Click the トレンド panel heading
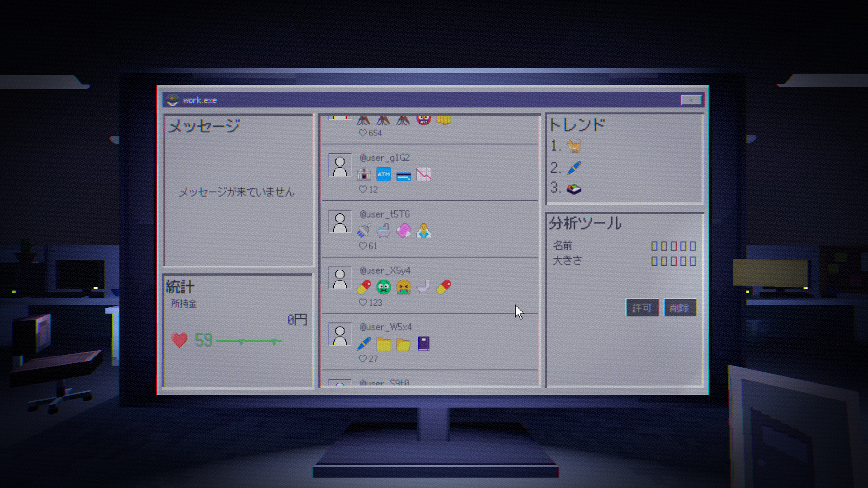This screenshot has height=488, width=868. (577, 124)
